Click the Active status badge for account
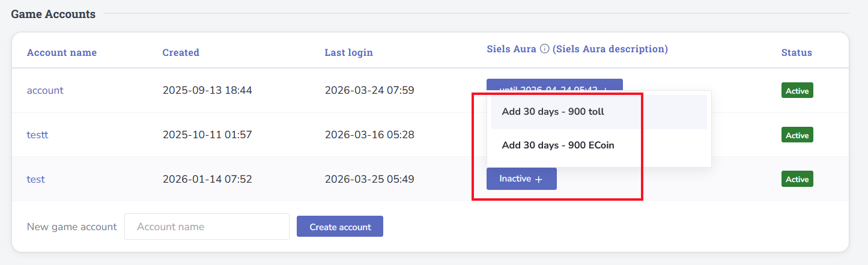The width and height of the screenshot is (868, 265). coord(797,91)
